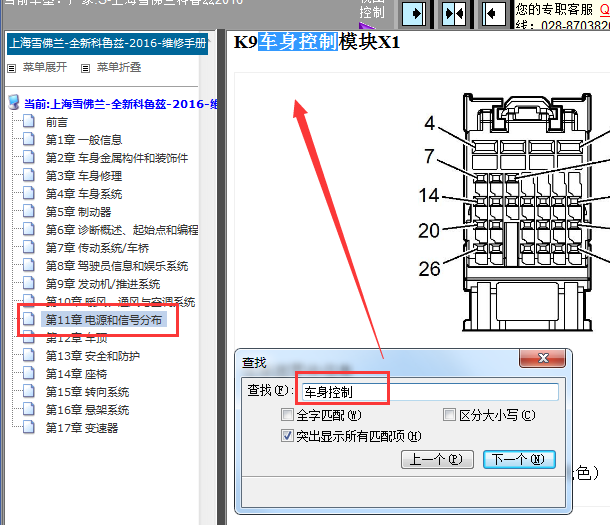Click page icon beside 第7章 传动系统/车桥
Viewport: 610px width, 525px height.
29,247
